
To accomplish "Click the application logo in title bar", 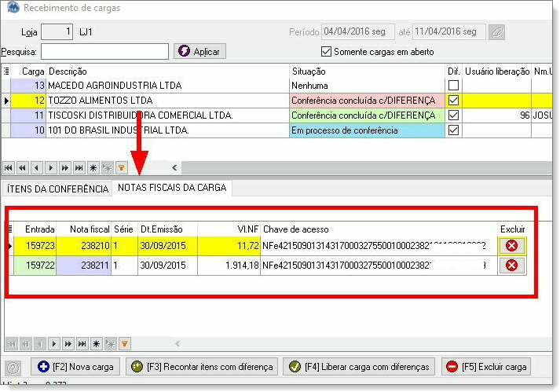I will (x=13, y=8).
